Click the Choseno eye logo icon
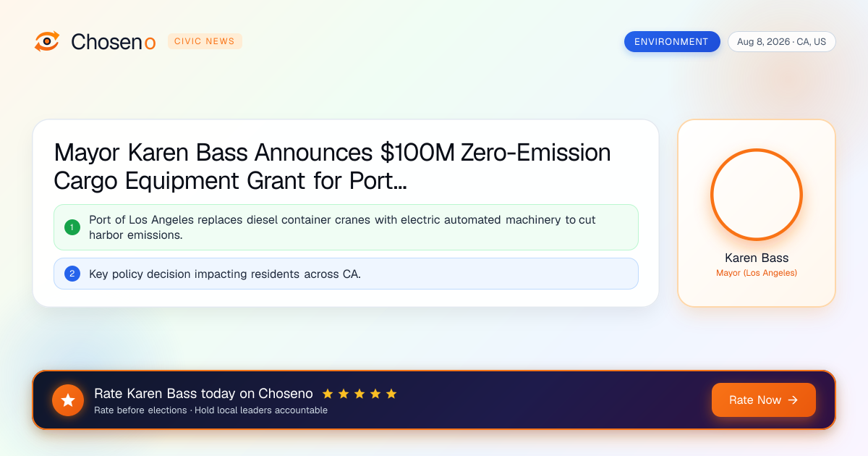The image size is (868, 456). [x=47, y=41]
